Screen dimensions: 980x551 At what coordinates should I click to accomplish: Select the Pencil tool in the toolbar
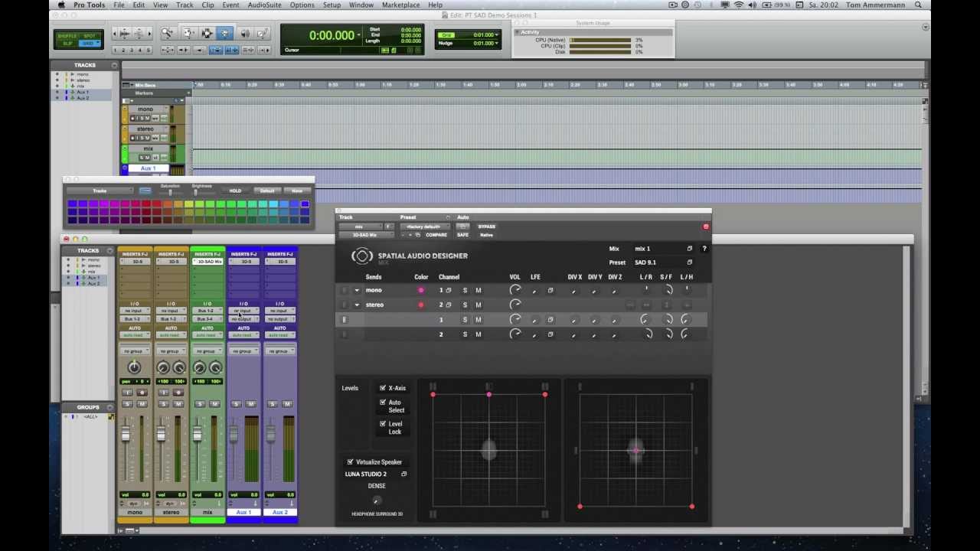point(263,34)
